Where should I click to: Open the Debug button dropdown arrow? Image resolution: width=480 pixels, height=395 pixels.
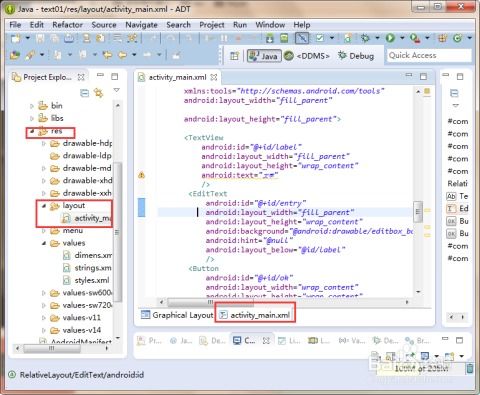point(377,38)
